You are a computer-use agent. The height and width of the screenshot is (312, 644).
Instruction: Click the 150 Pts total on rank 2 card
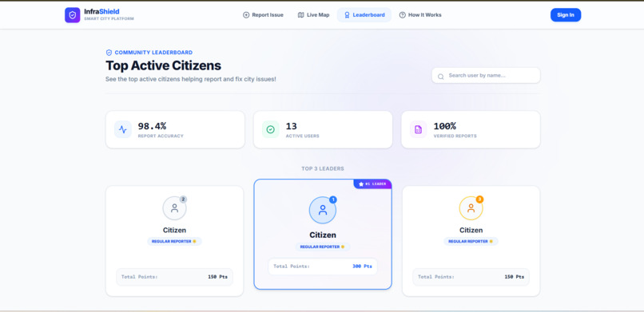(x=217, y=277)
